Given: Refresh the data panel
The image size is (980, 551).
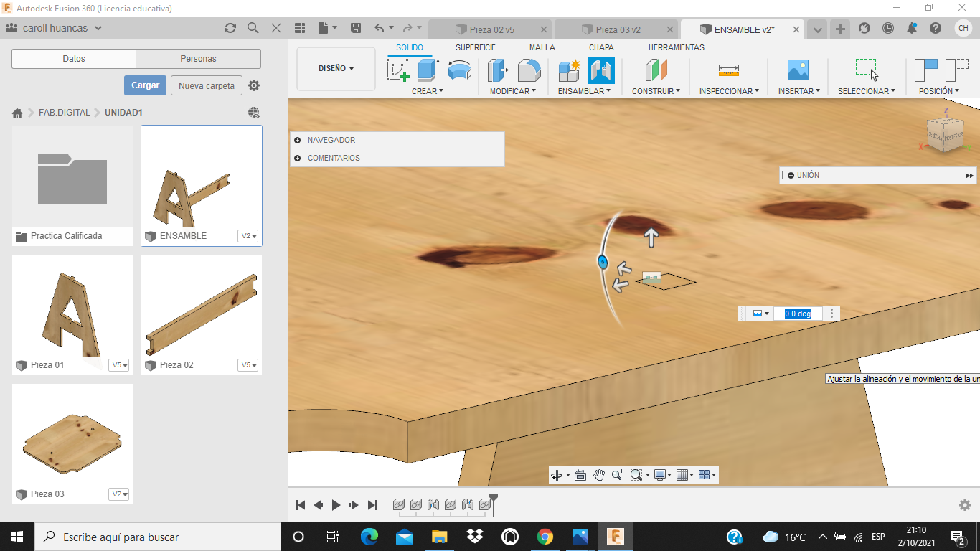Looking at the screenshot, I should pyautogui.click(x=230, y=28).
